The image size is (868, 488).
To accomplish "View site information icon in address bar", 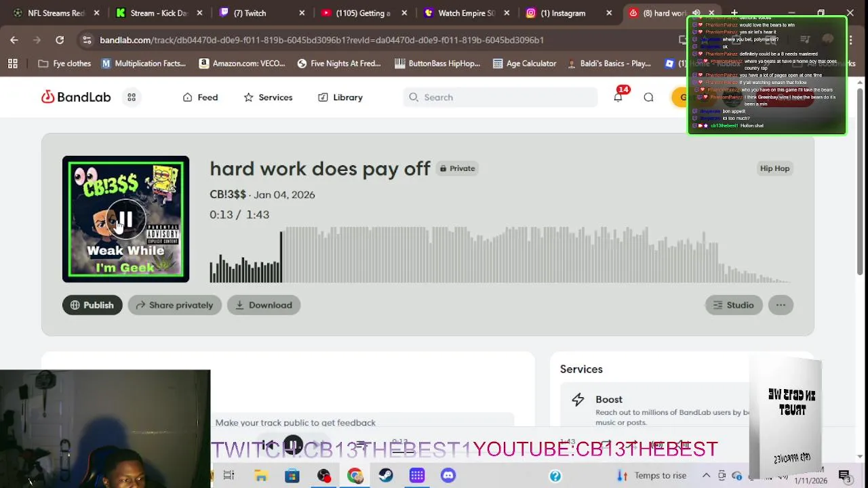I will coord(87,40).
